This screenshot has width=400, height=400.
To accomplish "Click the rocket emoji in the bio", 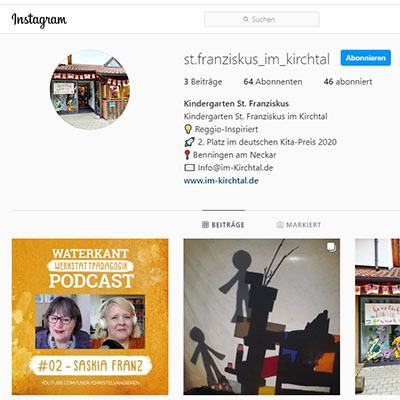I will pos(189,142).
